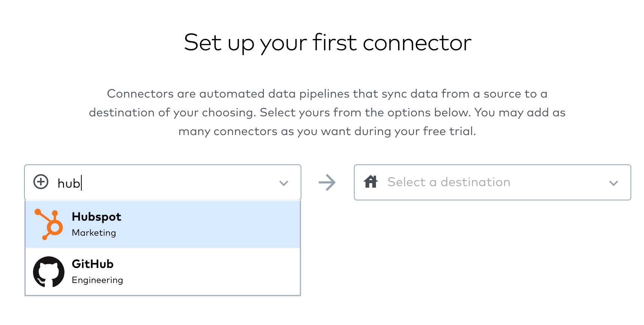Click the GitHub octocat logo

[49, 272]
